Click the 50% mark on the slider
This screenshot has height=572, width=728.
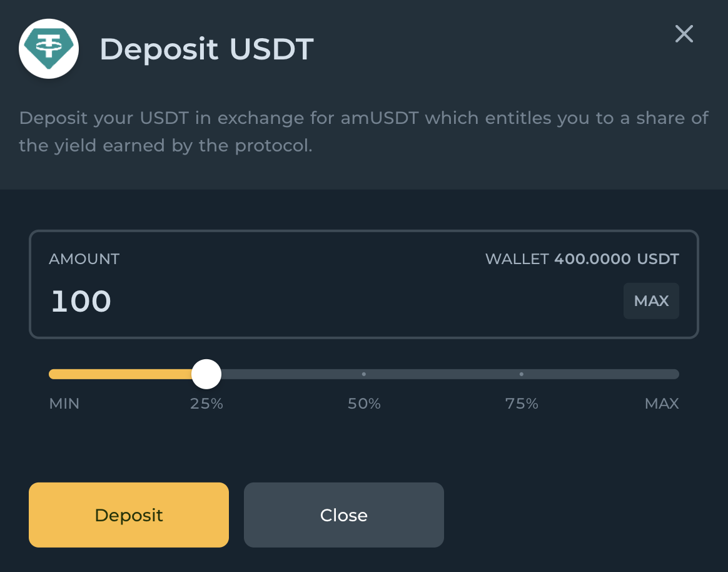[364, 374]
